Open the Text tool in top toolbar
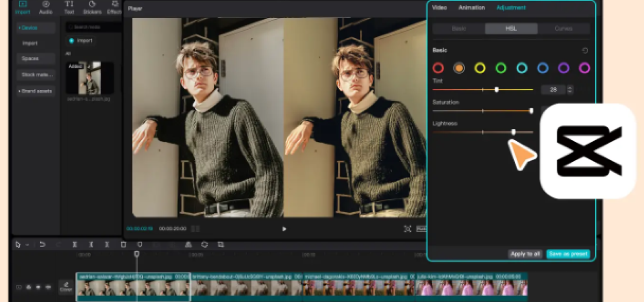Screen dimensions: 644x302 [69, 7]
